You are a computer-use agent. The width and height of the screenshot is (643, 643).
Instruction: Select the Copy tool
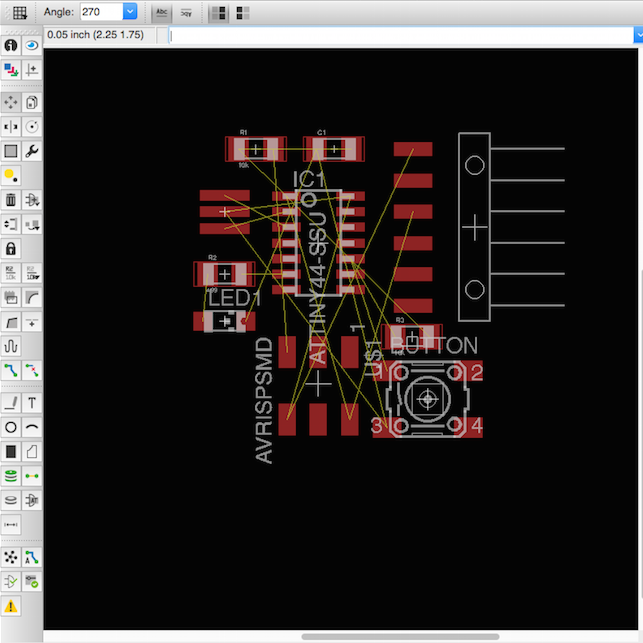point(32,102)
